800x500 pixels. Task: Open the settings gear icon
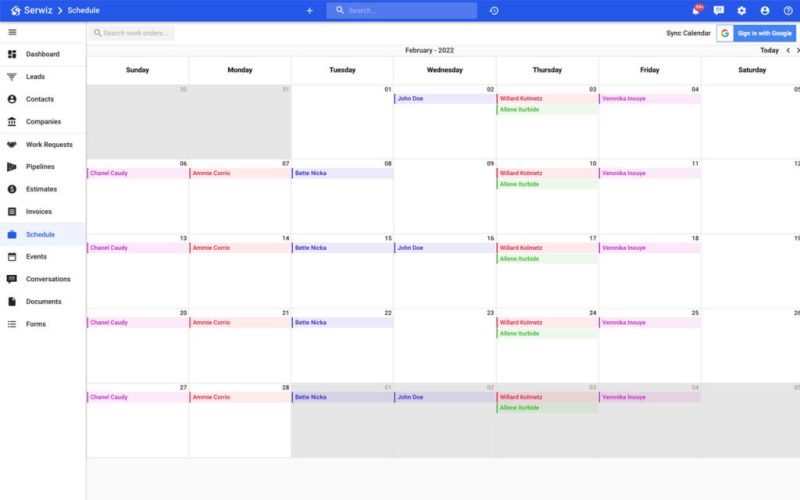click(x=742, y=10)
